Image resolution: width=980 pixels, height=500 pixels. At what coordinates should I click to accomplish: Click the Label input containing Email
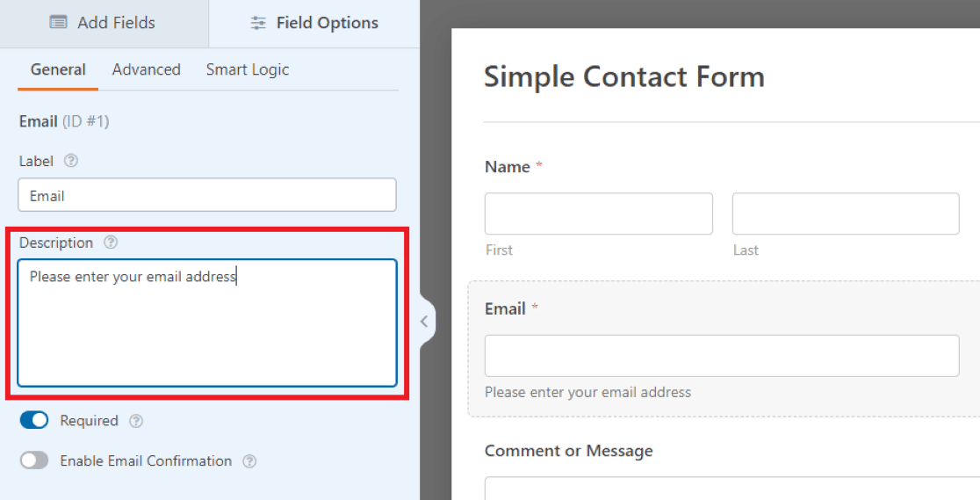point(207,195)
